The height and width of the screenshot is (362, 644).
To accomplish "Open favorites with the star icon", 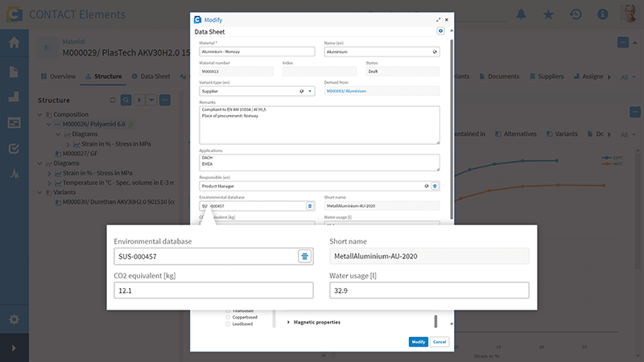I will coord(548,14).
